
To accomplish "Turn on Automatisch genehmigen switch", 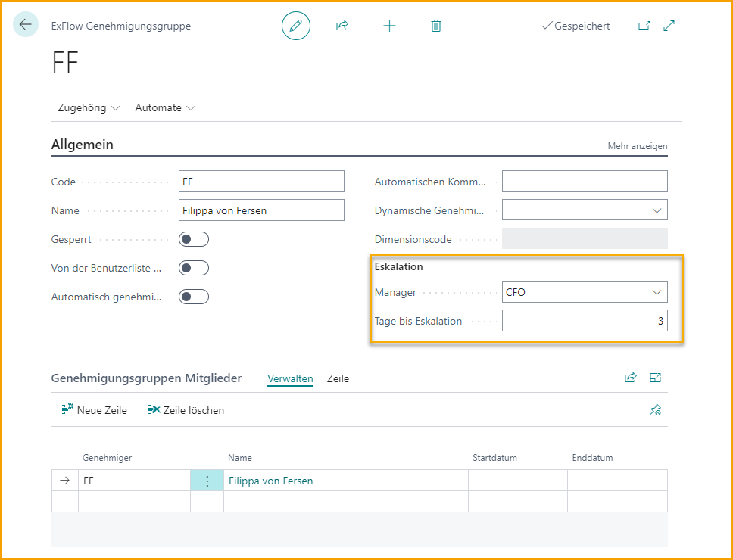I will 193,297.
